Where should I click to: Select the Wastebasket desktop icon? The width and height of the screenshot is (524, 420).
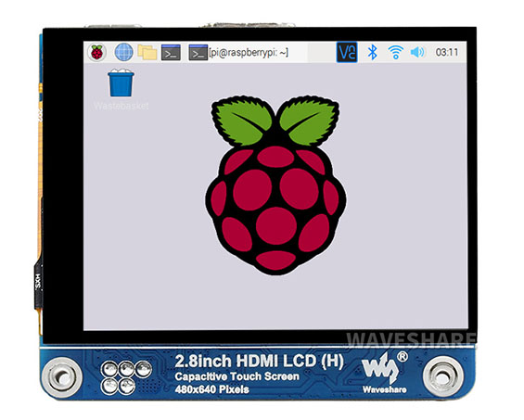(121, 83)
